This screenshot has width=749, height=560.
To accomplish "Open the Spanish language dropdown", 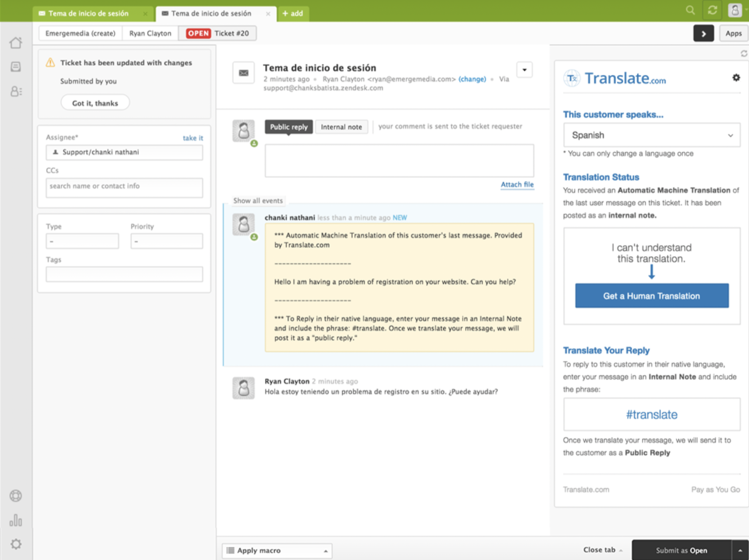I will [651, 135].
